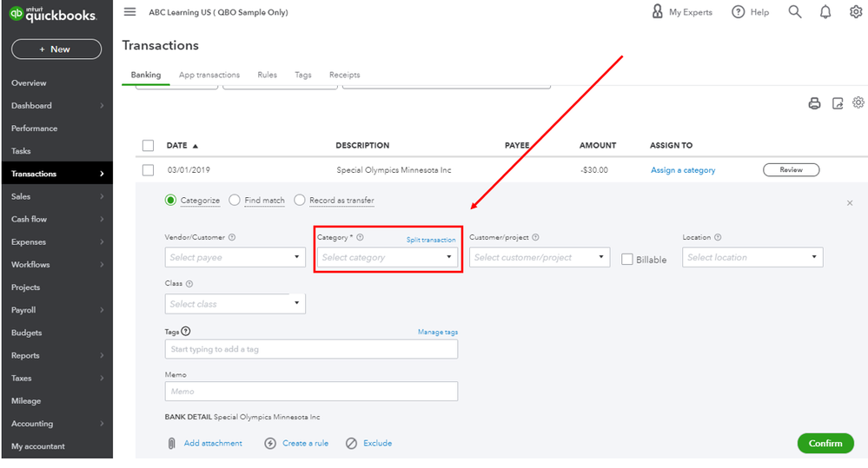Click the My Experts person icon
The image size is (868, 468).
(x=657, y=11)
